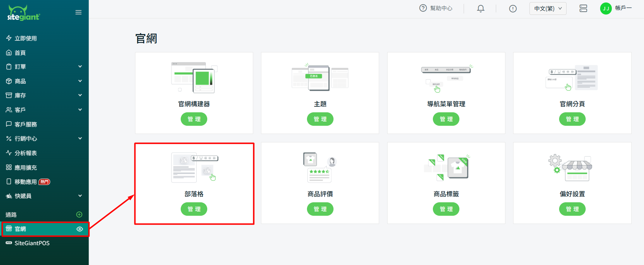The image size is (644, 265).
Task: Click the 偏好設置 storefront illustration
Action: 572,168
